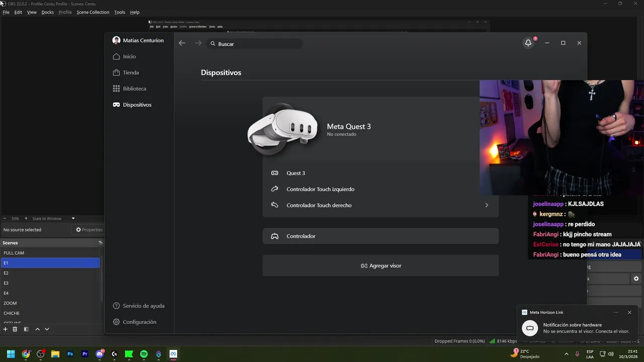
Task: Open File Explorer from the taskbar
Action: click(x=55, y=354)
